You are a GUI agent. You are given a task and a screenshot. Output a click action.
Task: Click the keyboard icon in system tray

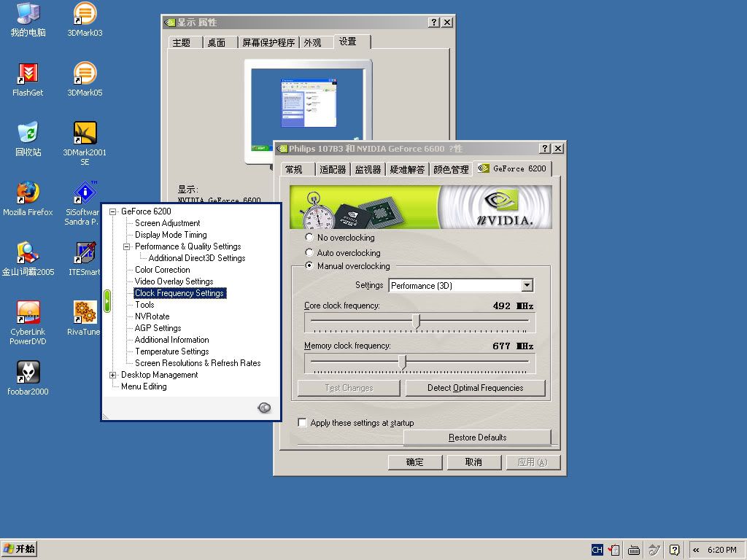pos(634,551)
